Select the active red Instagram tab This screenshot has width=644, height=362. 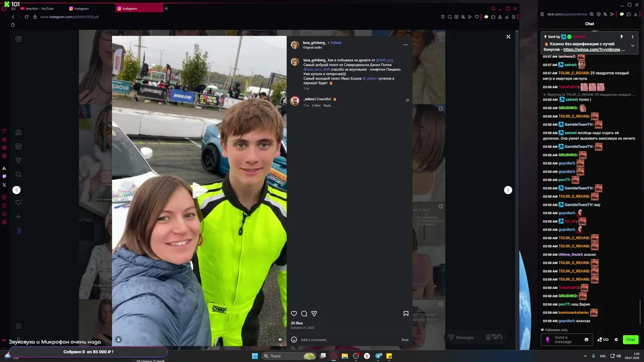138,9
